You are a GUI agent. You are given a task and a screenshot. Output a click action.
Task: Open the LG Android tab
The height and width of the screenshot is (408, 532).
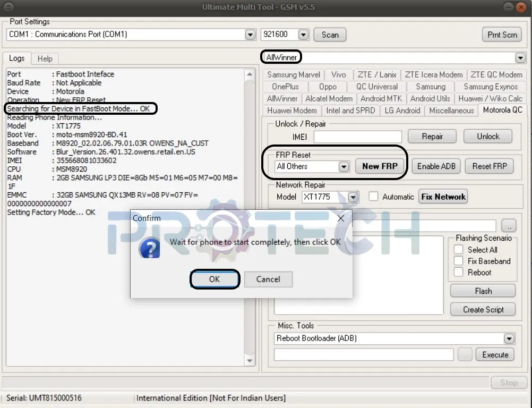(x=402, y=110)
